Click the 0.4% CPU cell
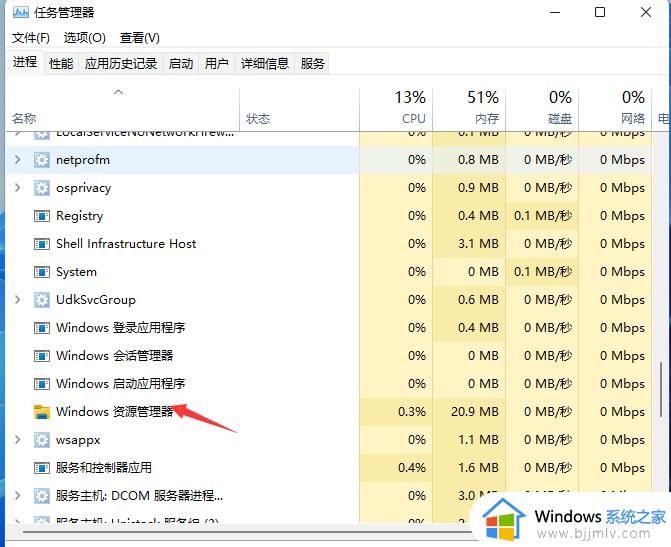 tap(396, 468)
